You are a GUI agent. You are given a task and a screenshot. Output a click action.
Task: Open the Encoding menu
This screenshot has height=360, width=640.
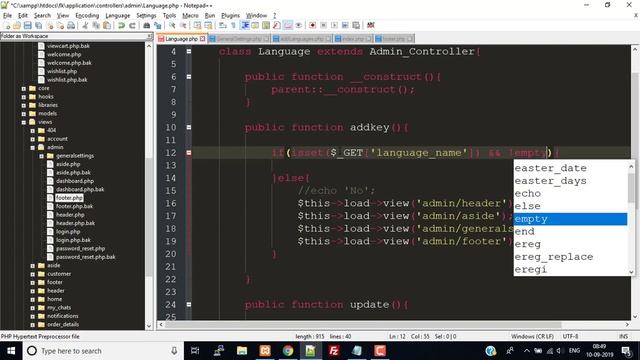[x=87, y=15]
